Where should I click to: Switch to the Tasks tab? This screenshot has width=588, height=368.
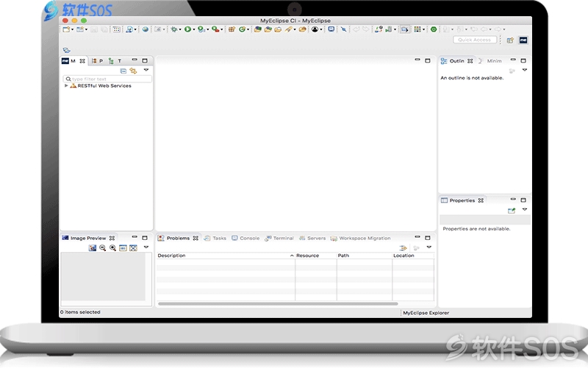click(215, 238)
